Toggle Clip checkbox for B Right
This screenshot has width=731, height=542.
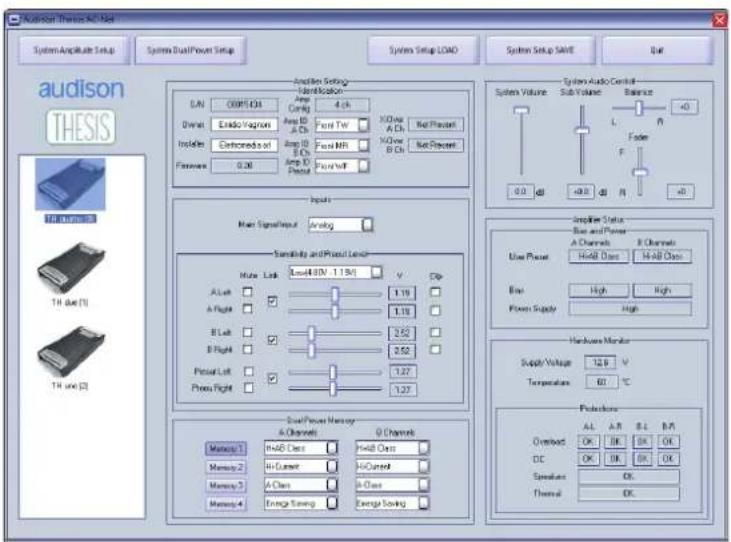click(435, 350)
